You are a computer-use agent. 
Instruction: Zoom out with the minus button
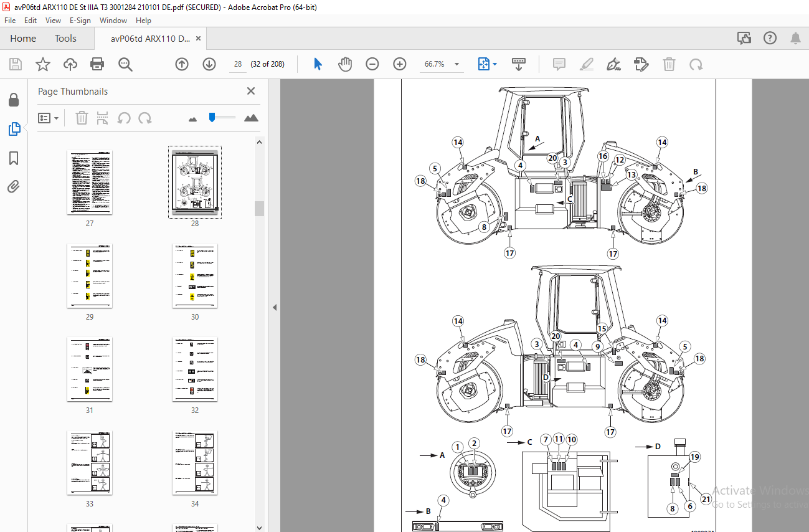[x=372, y=64]
